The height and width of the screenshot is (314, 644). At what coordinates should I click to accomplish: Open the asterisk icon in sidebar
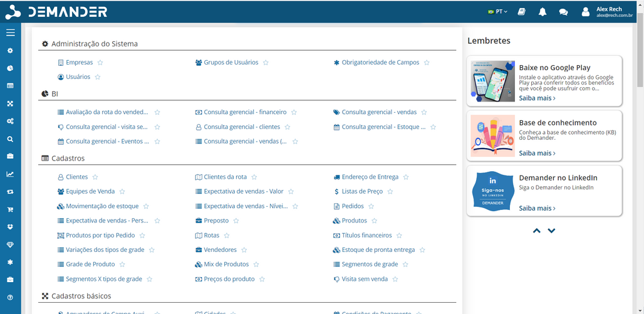point(10,262)
